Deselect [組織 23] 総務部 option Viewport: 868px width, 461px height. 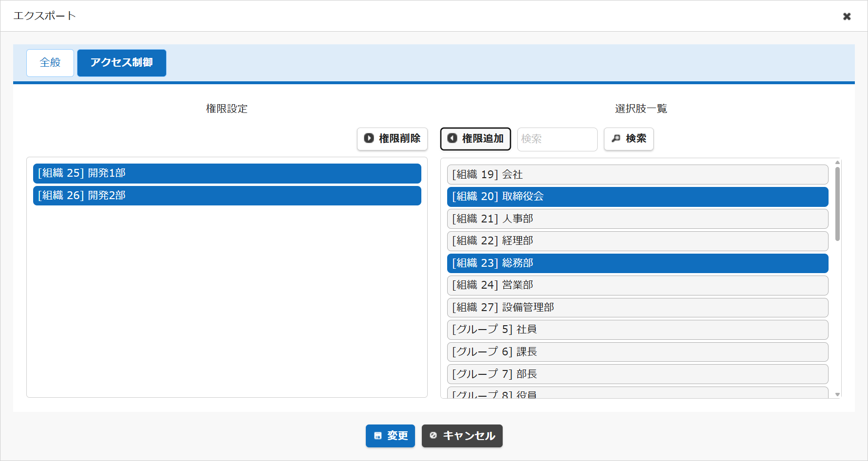[638, 263]
